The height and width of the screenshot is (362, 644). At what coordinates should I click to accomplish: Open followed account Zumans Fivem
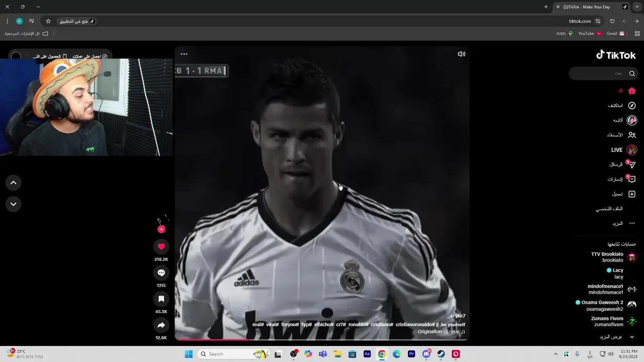pos(614,321)
